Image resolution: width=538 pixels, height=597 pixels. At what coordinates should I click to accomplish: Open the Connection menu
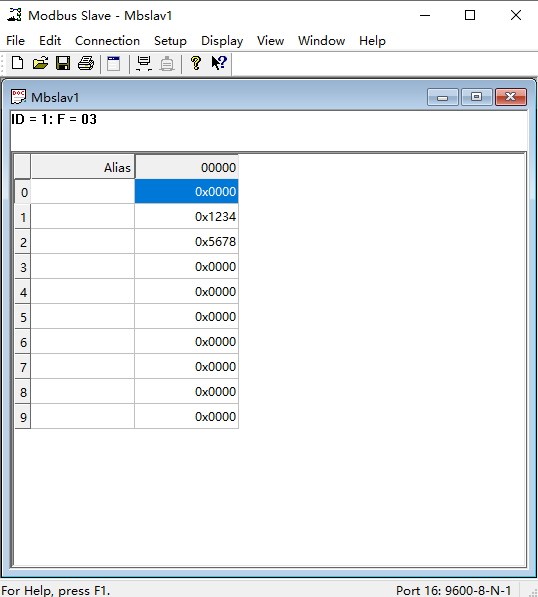click(107, 41)
